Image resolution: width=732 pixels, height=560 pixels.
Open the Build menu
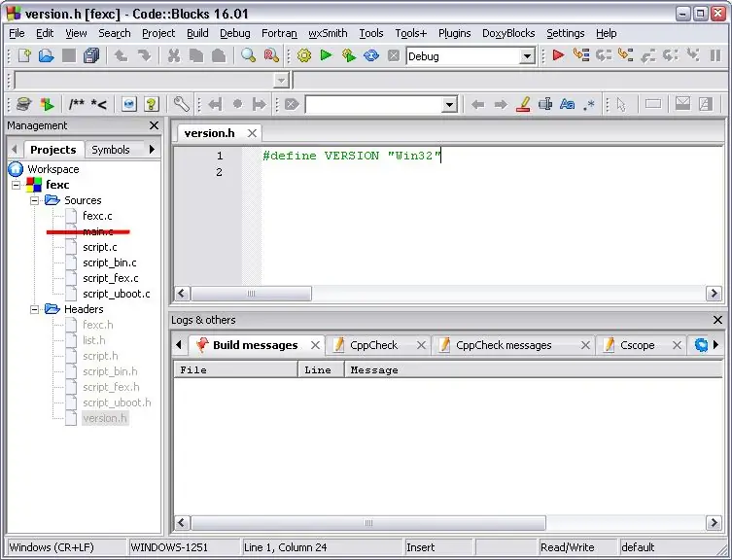click(x=197, y=33)
